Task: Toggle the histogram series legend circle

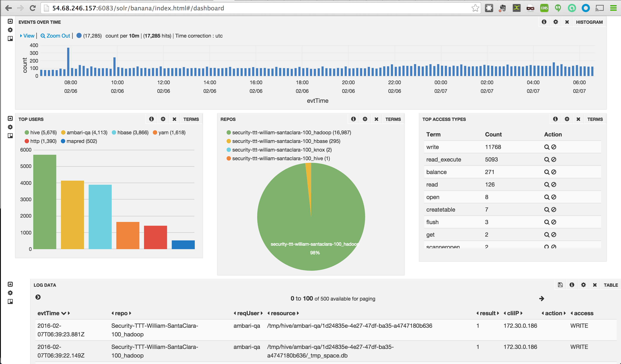Action: pos(79,36)
